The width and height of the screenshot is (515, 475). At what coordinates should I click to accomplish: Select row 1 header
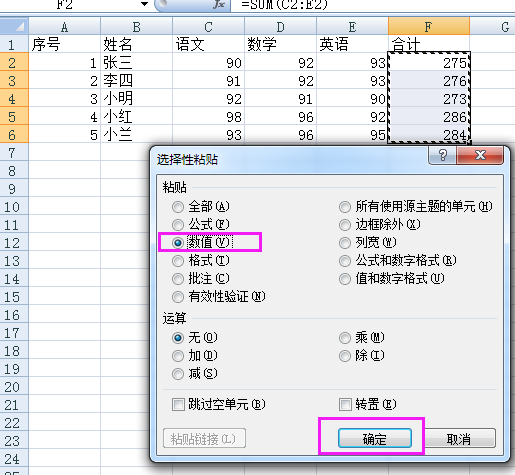(x=14, y=44)
